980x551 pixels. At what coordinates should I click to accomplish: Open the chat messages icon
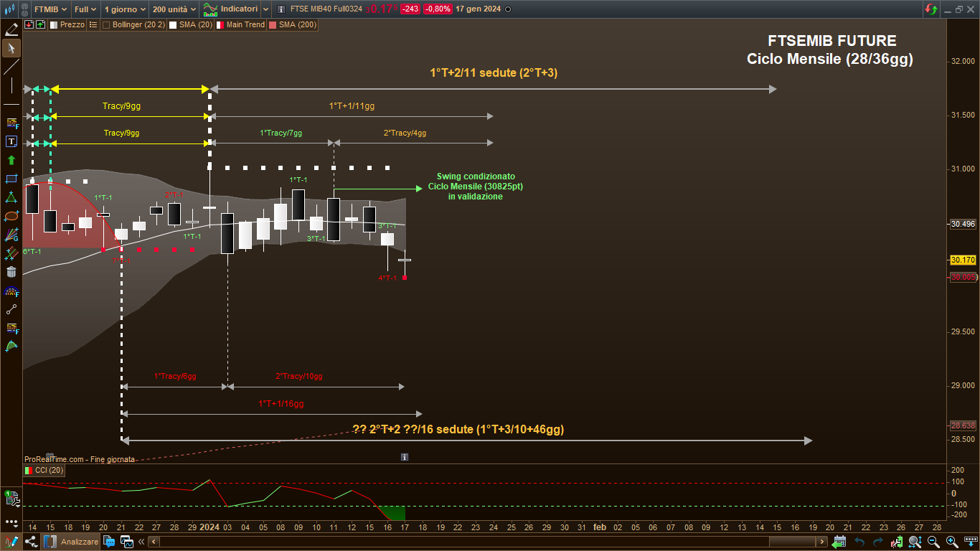pyautogui.click(x=109, y=542)
